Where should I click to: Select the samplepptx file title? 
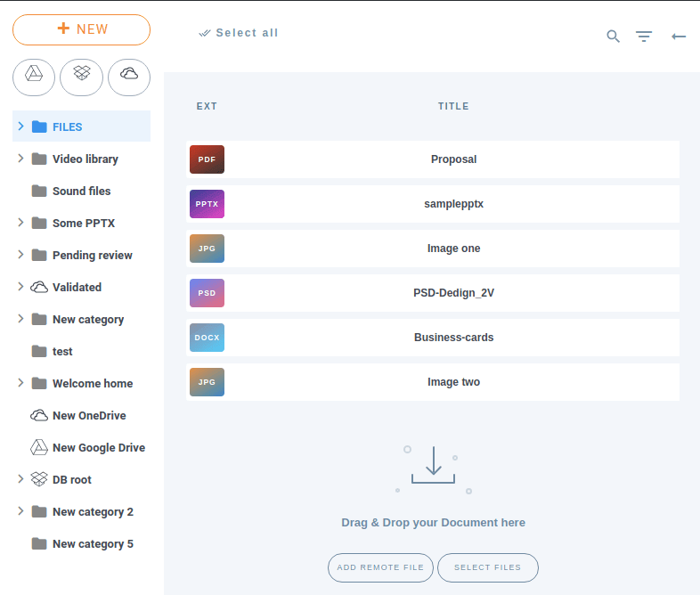pos(453,204)
